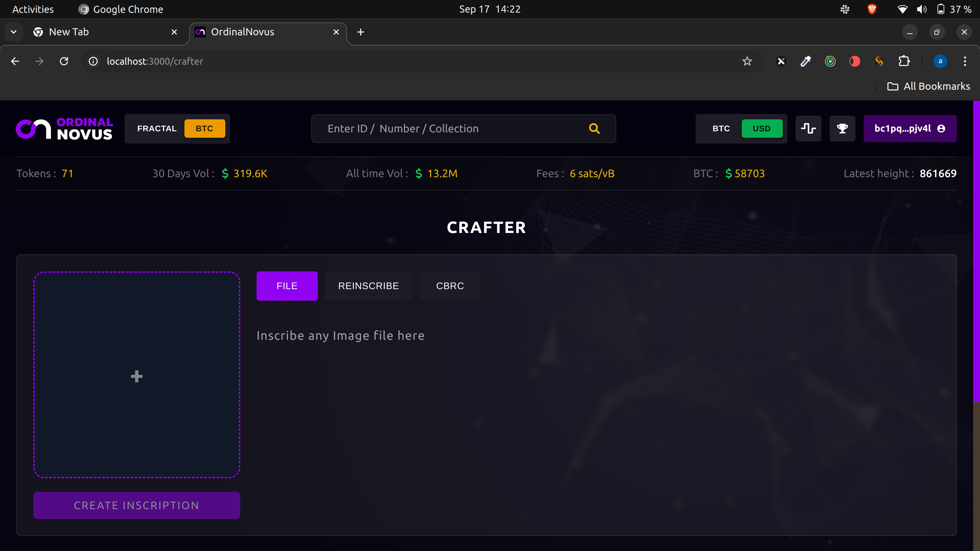
Task: Bookmark this page with star icon
Action: [747, 61]
